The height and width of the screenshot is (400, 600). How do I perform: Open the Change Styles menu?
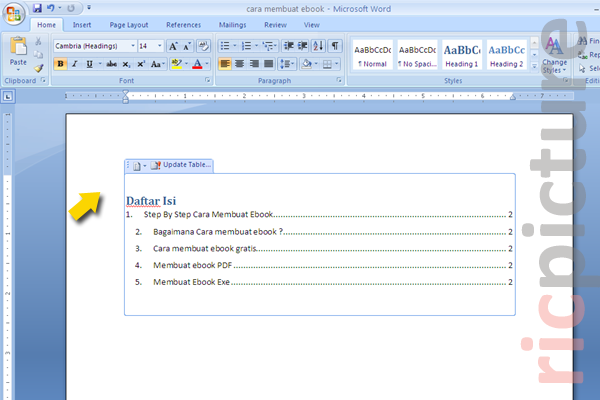554,56
